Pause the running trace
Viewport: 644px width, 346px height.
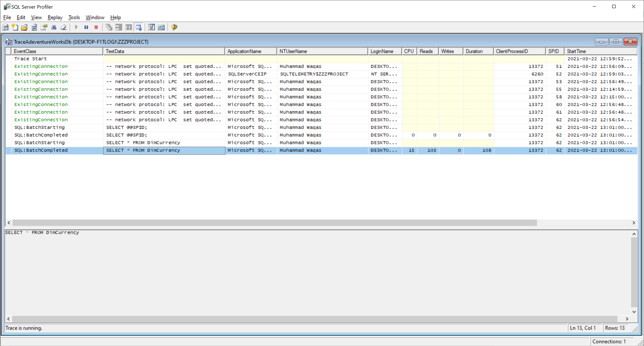(86, 27)
